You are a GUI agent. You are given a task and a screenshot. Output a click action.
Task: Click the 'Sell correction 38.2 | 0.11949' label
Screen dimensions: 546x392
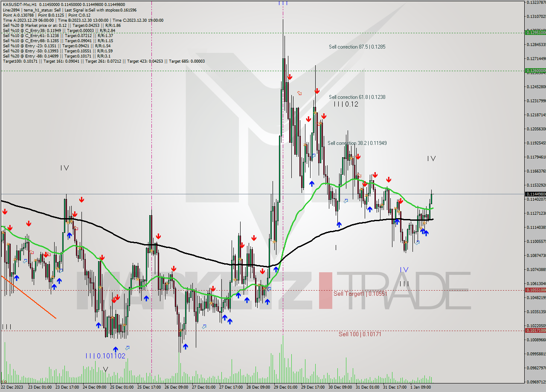(x=357, y=143)
